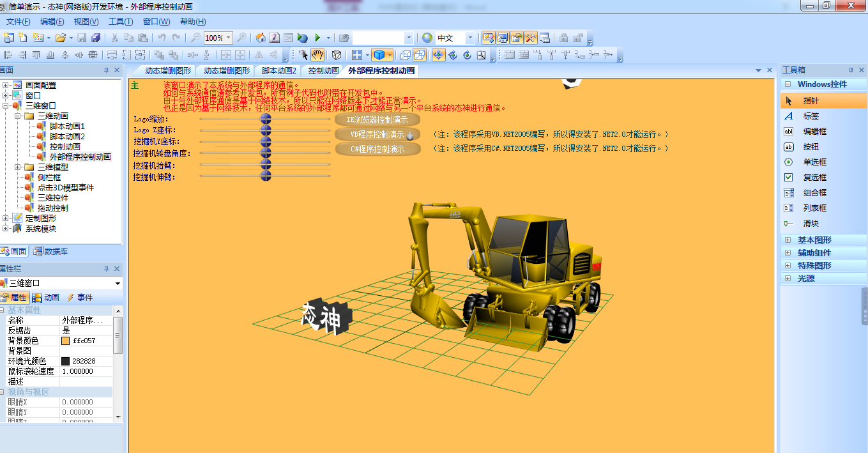
Task: Click the home icon in toolbar
Action: point(260,38)
